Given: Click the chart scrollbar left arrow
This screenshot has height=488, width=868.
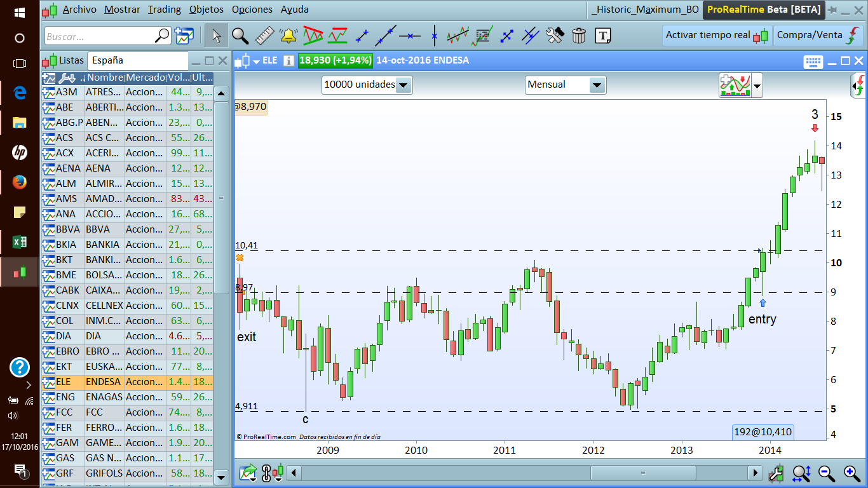Looking at the screenshot, I should click(x=294, y=473).
